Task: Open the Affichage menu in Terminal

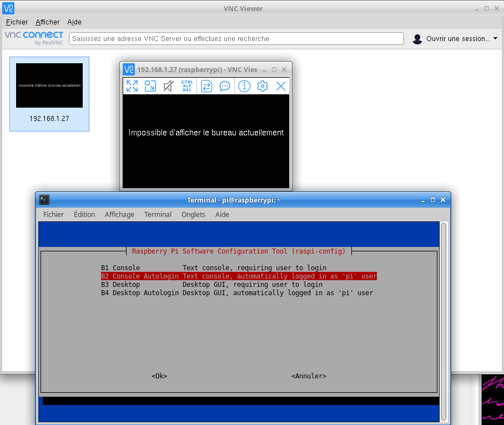Action: tap(119, 214)
